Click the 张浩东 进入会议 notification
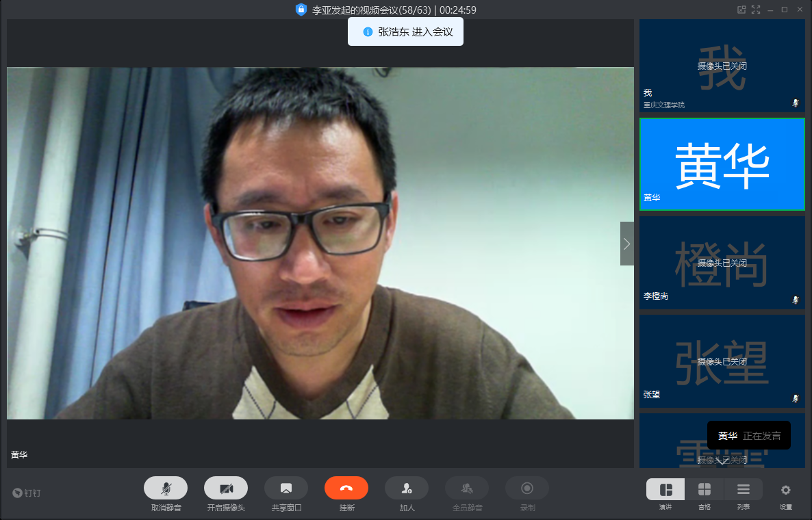The height and width of the screenshot is (520, 812). (x=405, y=31)
